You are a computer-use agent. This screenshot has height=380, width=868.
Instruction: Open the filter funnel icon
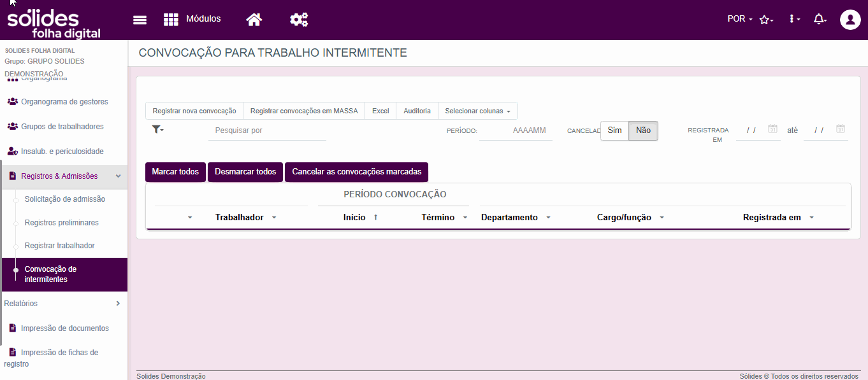pos(157,129)
